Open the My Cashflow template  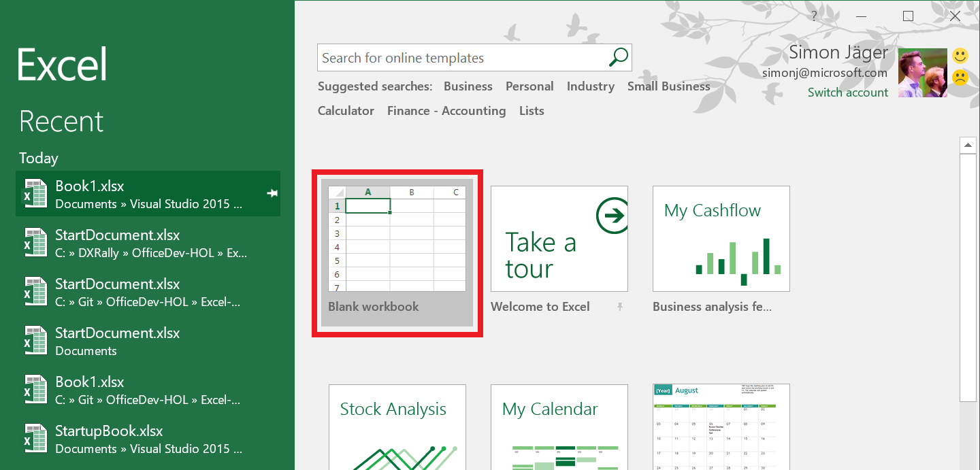coord(721,239)
